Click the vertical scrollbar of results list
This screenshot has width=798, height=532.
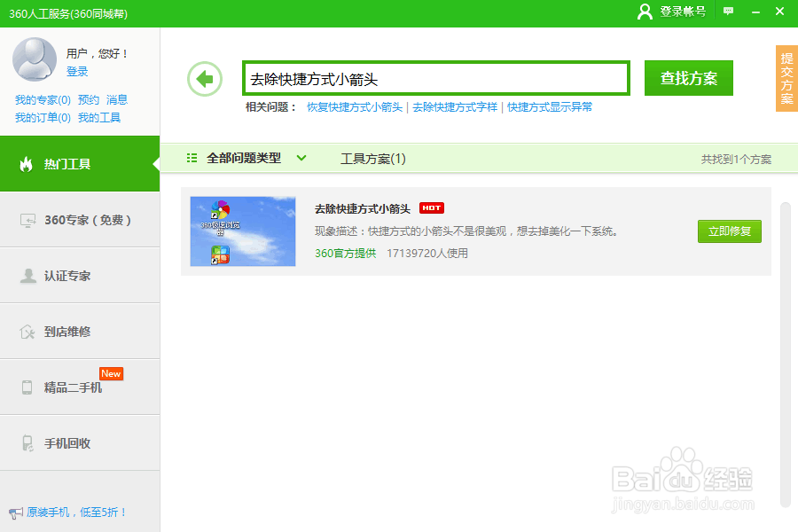click(x=786, y=355)
